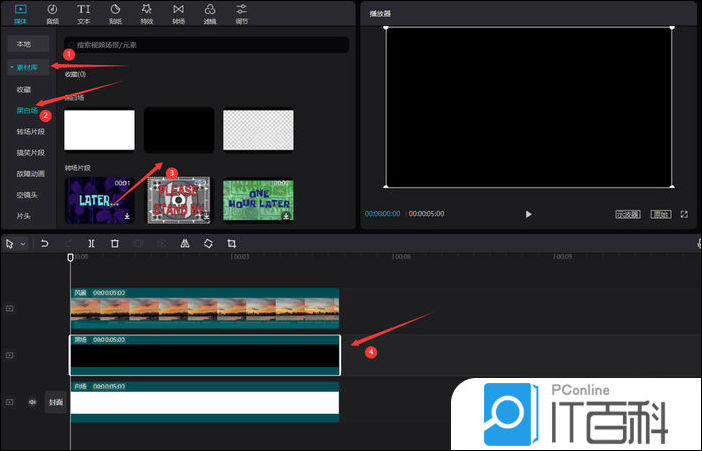This screenshot has height=451, width=702.
Task: Toggle fullscreen on the player
Action: click(684, 214)
